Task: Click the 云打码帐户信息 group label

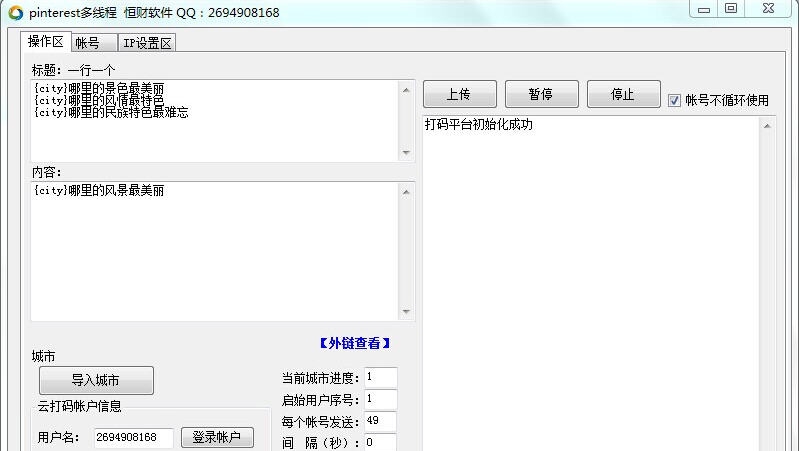Action: coord(79,406)
